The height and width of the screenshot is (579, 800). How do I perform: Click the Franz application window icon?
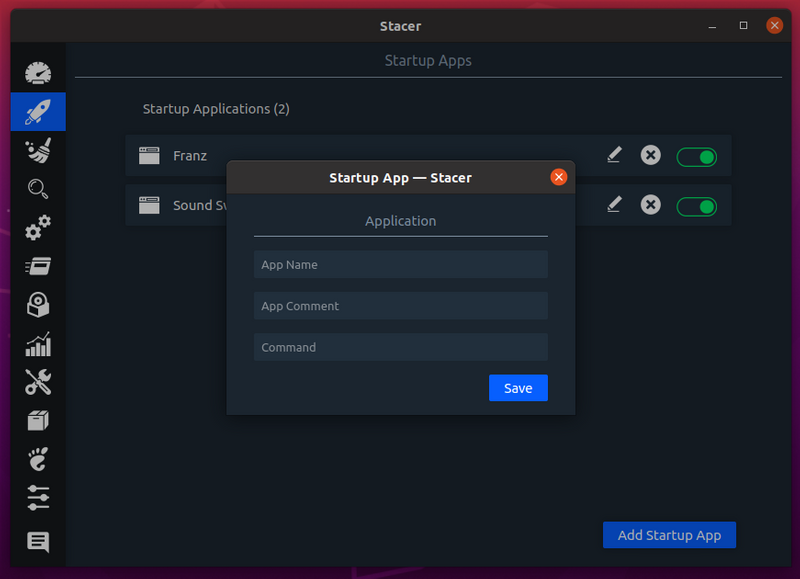pyautogui.click(x=149, y=156)
